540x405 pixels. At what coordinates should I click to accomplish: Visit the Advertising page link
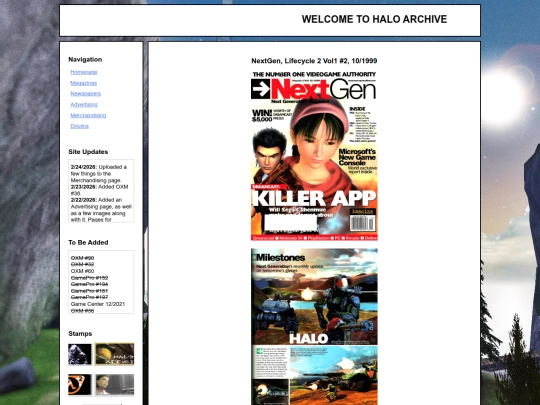coord(84,104)
